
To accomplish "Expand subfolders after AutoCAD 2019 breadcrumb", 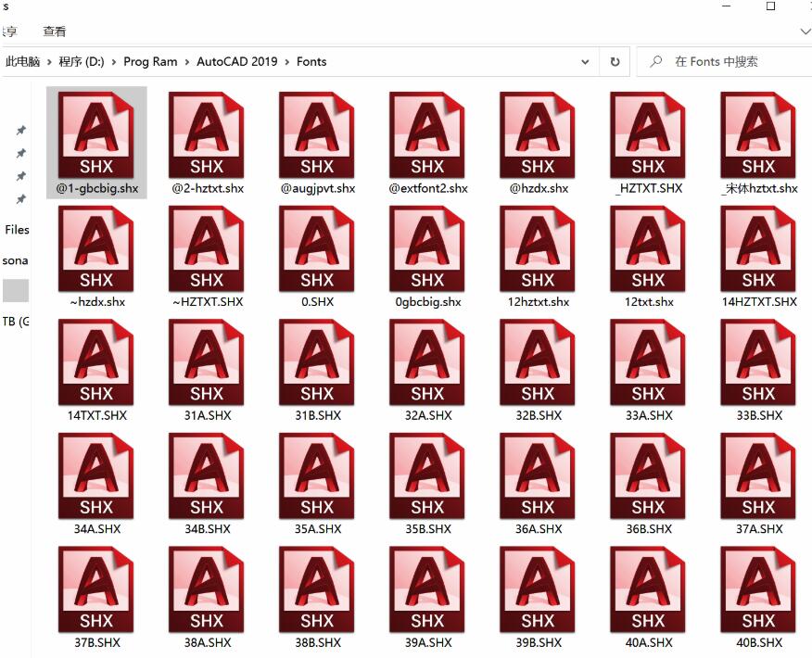I will (x=287, y=62).
